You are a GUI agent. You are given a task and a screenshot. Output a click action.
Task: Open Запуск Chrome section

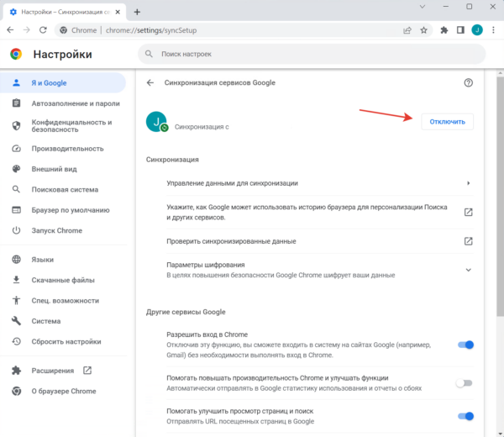tap(63, 230)
